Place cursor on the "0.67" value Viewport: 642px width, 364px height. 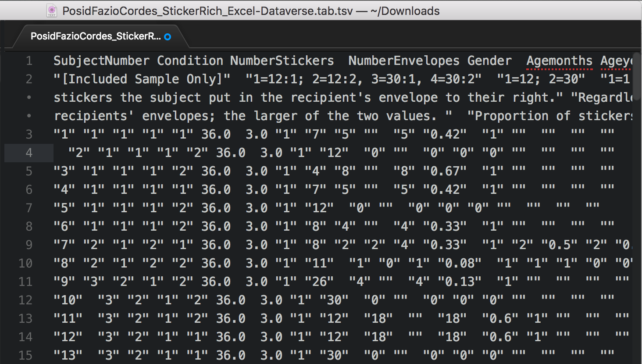(x=445, y=171)
